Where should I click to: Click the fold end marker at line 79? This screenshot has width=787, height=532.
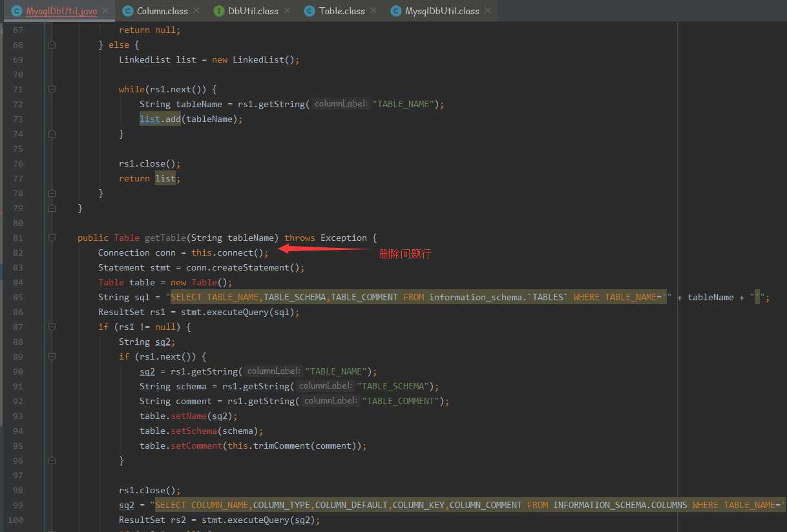pos(52,208)
